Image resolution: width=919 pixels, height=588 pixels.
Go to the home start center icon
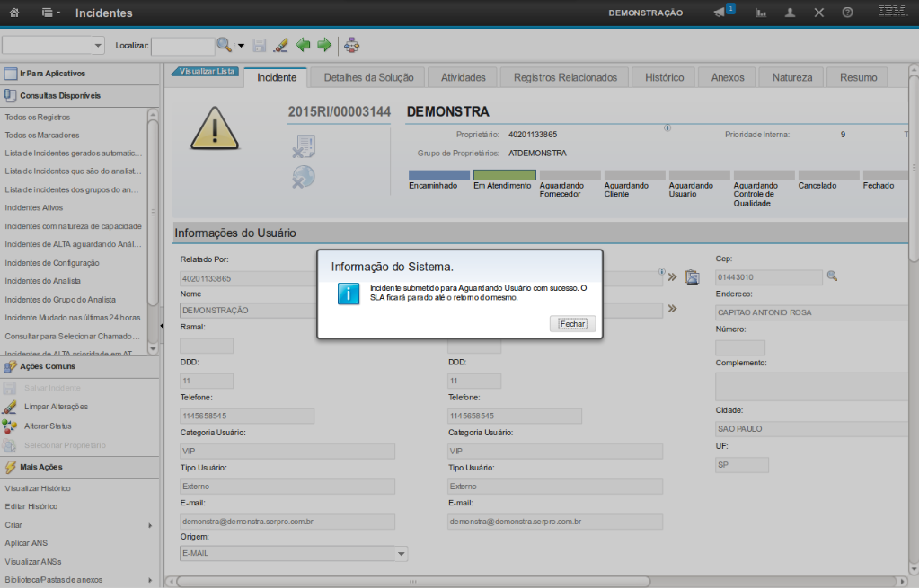coord(14,13)
